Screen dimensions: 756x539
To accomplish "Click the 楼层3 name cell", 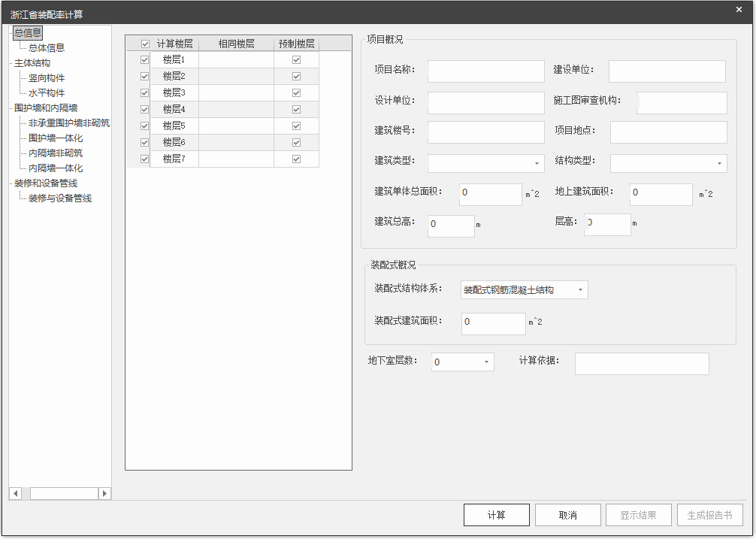I will click(174, 92).
